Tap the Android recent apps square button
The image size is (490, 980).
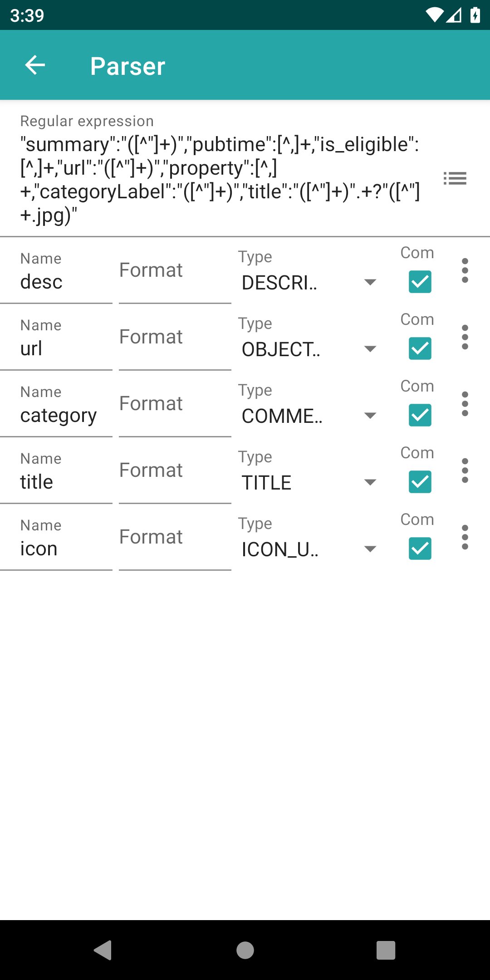[386, 950]
